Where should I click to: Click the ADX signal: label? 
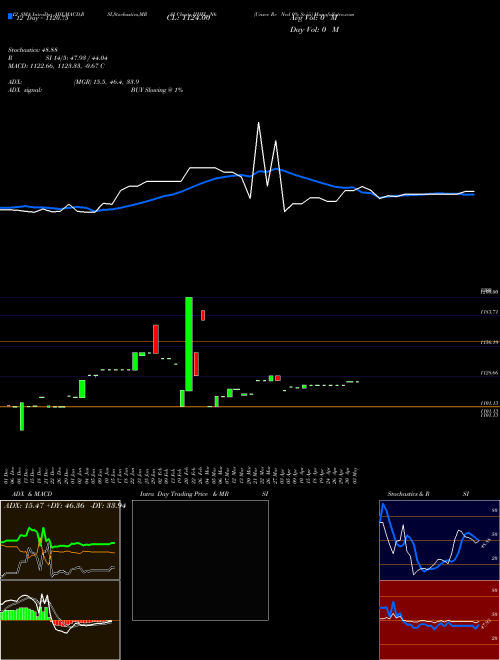tap(25, 90)
